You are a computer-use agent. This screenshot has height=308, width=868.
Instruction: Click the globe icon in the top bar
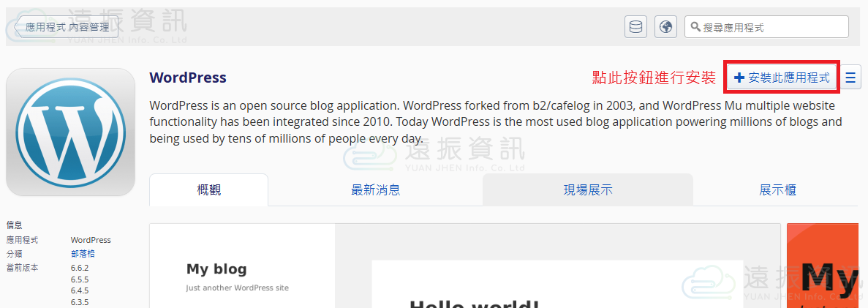(x=665, y=27)
